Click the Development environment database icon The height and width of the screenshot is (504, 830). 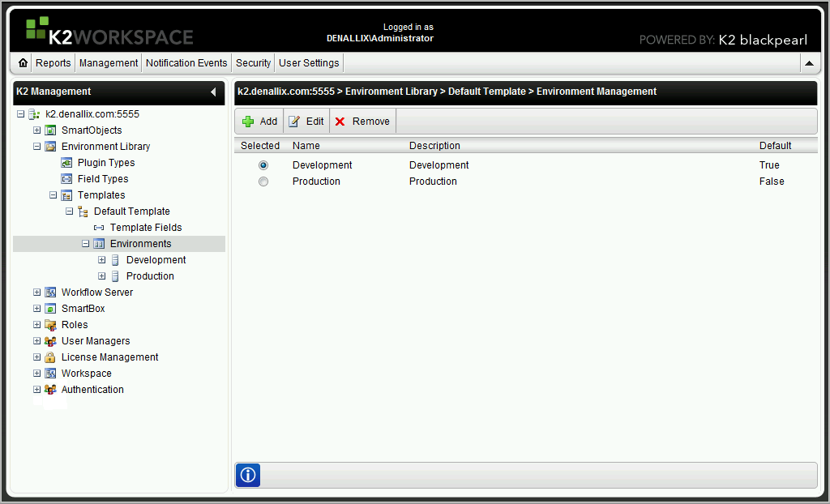coord(115,260)
